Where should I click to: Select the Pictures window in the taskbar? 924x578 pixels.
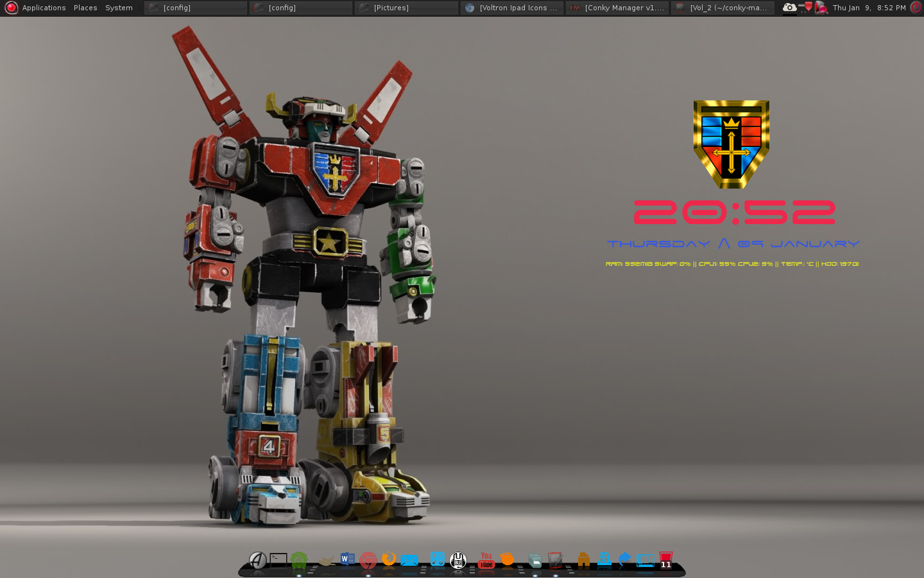(x=406, y=8)
